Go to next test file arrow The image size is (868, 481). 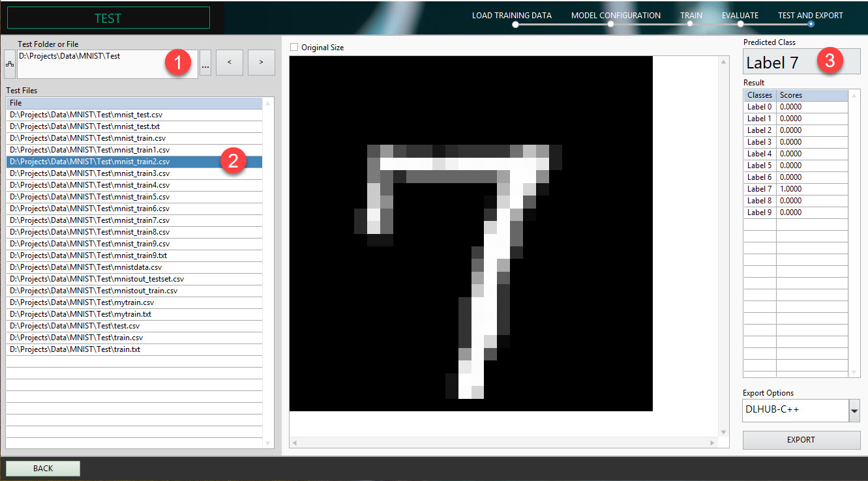click(x=261, y=63)
